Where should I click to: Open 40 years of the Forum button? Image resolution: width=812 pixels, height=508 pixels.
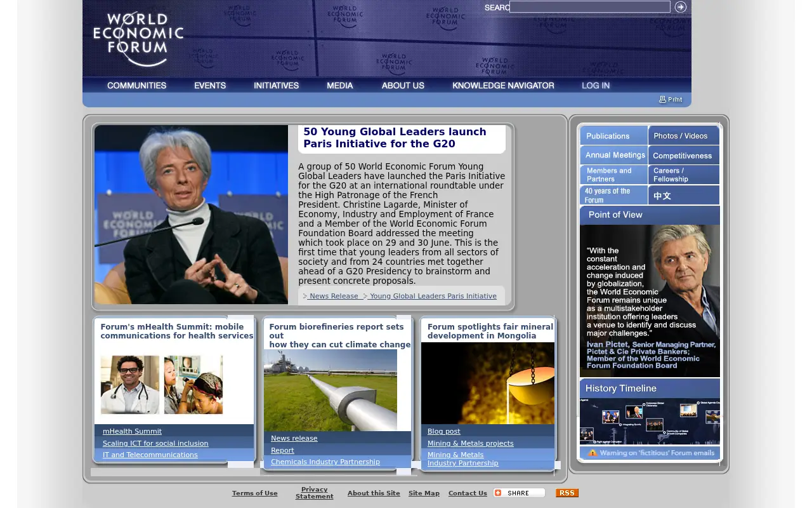point(613,195)
